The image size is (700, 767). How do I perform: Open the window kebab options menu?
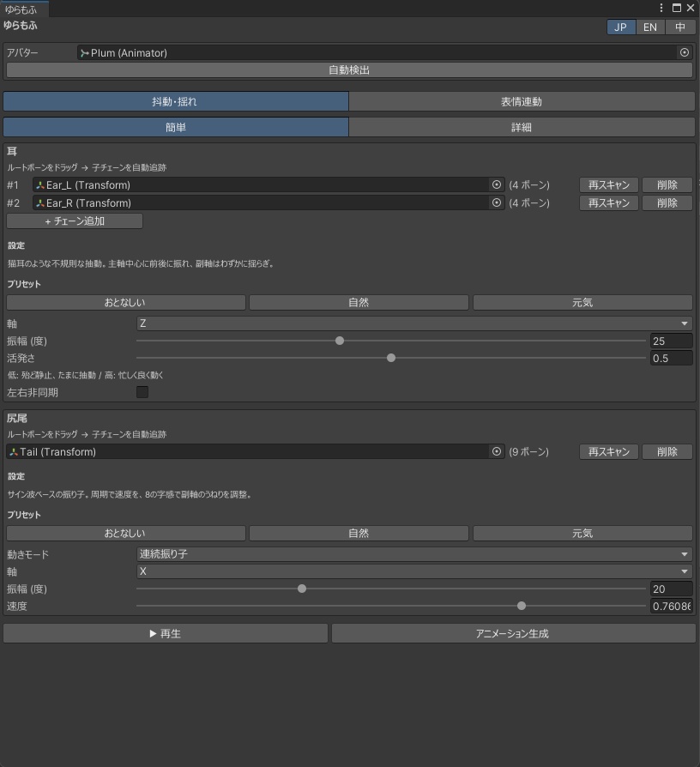pyautogui.click(x=661, y=8)
